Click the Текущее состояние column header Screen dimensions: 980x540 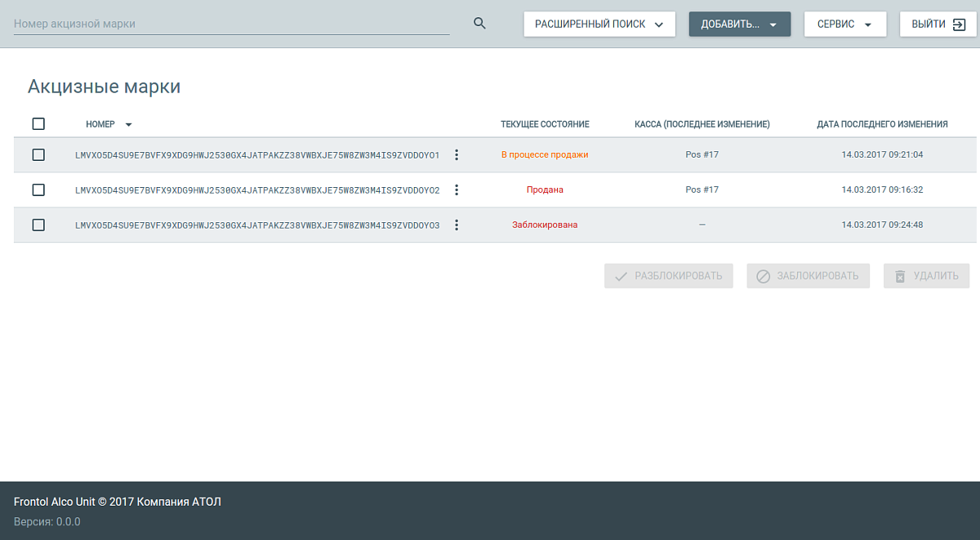pyautogui.click(x=545, y=124)
